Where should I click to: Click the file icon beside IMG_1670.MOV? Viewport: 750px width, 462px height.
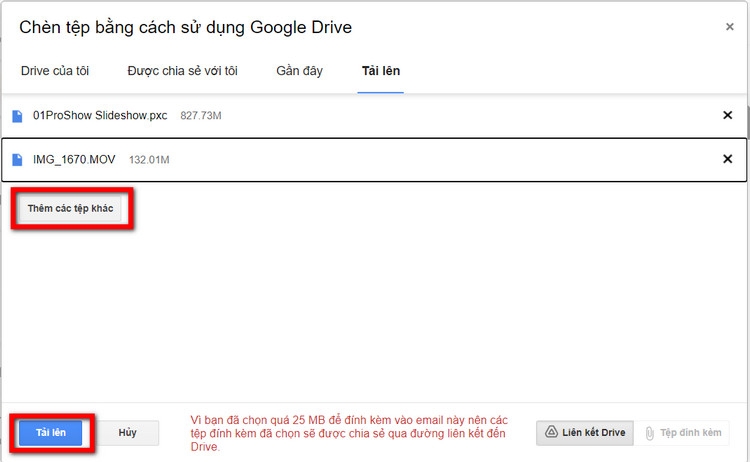tap(17, 160)
